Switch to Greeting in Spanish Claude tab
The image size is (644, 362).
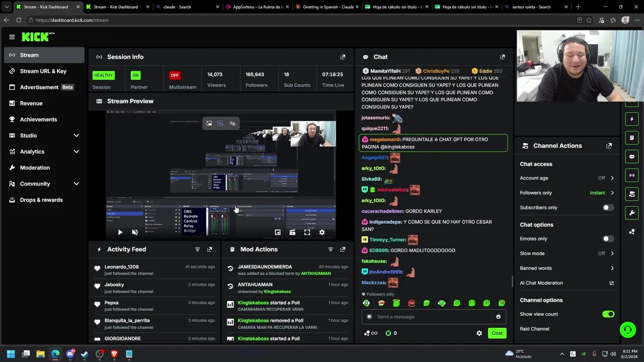tap(327, 7)
